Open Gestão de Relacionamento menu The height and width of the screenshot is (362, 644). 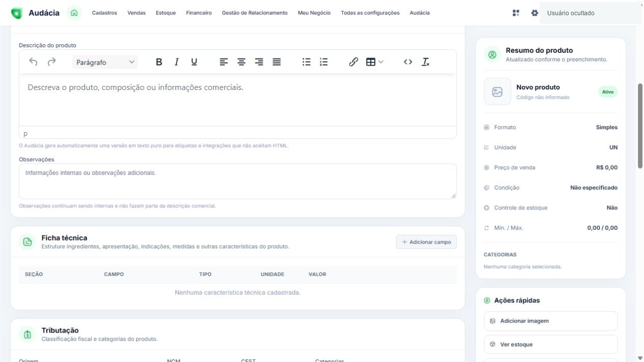pos(255,13)
